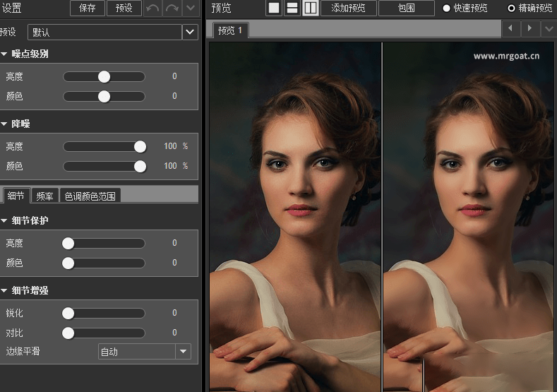Open the history dropdown arrow beside redo

pos(191,8)
